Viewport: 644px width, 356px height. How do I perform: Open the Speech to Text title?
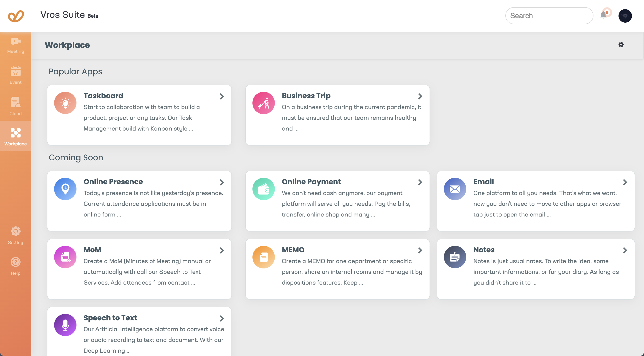(x=110, y=318)
